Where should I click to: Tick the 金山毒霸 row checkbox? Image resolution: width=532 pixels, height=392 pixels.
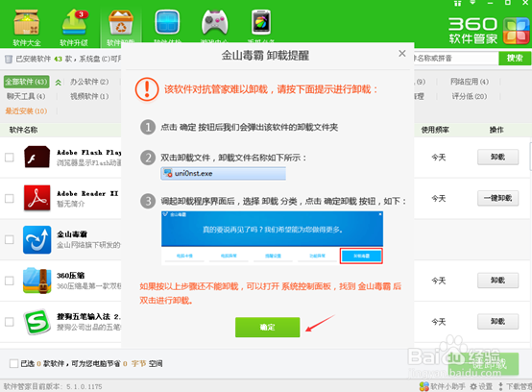(x=10, y=239)
